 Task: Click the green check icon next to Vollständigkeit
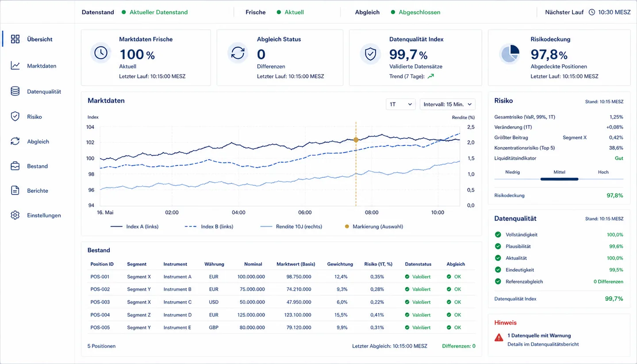pos(498,234)
